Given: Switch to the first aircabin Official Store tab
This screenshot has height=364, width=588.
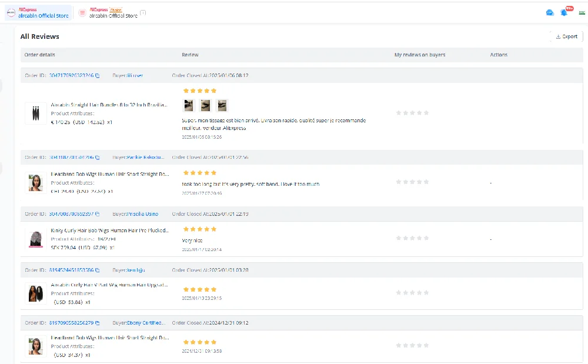Looking at the screenshot, I should tap(38, 13).
